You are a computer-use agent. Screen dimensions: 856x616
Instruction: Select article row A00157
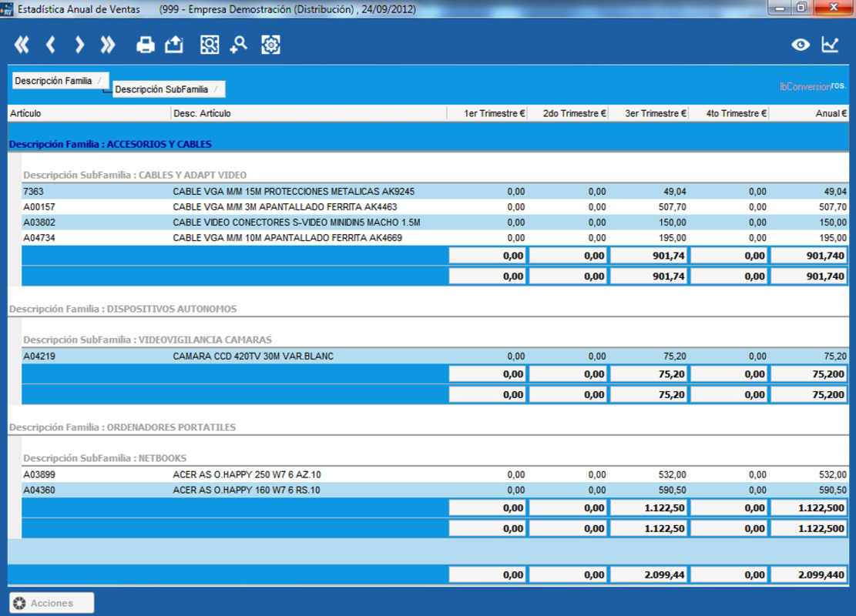[x=435, y=207]
